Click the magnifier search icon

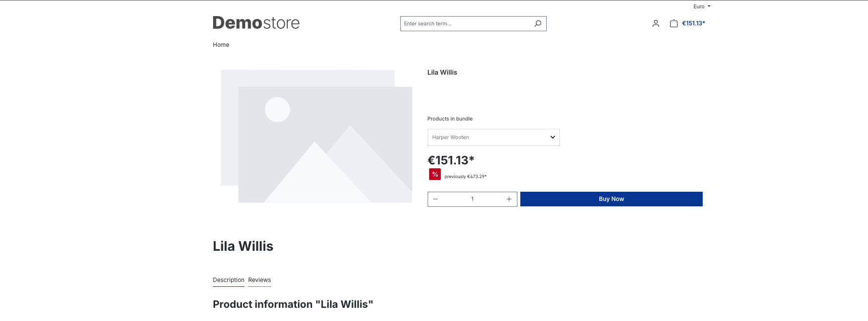coord(537,23)
